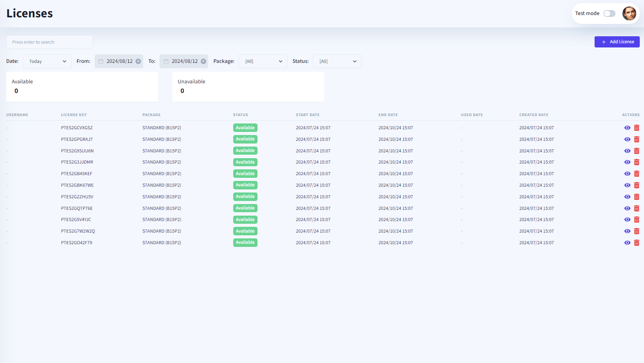Sort by License Key column header
Image resolution: width=644 pixels, height=363 pixels.
(74, 115)
